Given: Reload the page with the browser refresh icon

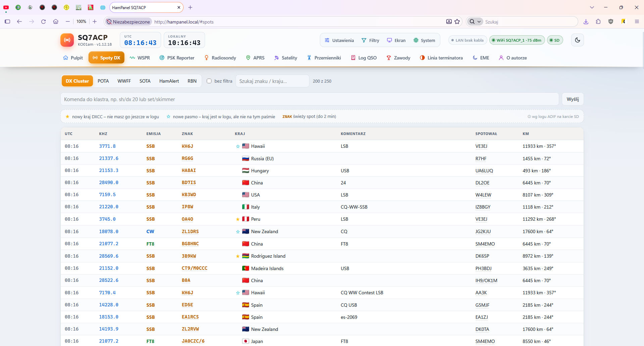Looking at the screenshot, I should pos(43,21).
